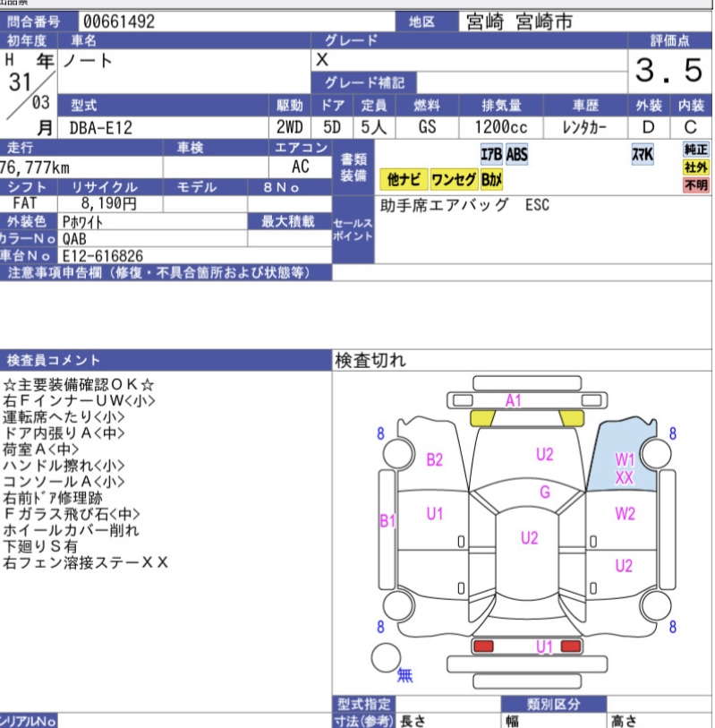The height and width of the screenshot is (728, 715).
Task: Click the B1 mark on the diagram
Action: [387, 520]
